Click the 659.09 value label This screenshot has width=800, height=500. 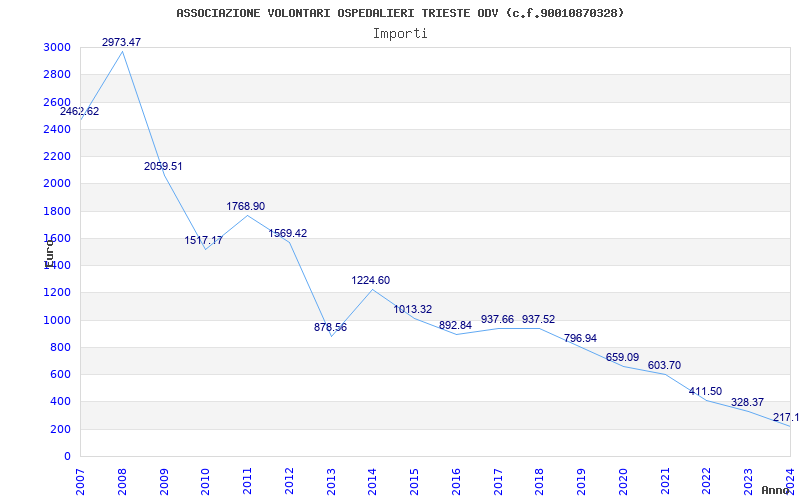click(622, 357)
